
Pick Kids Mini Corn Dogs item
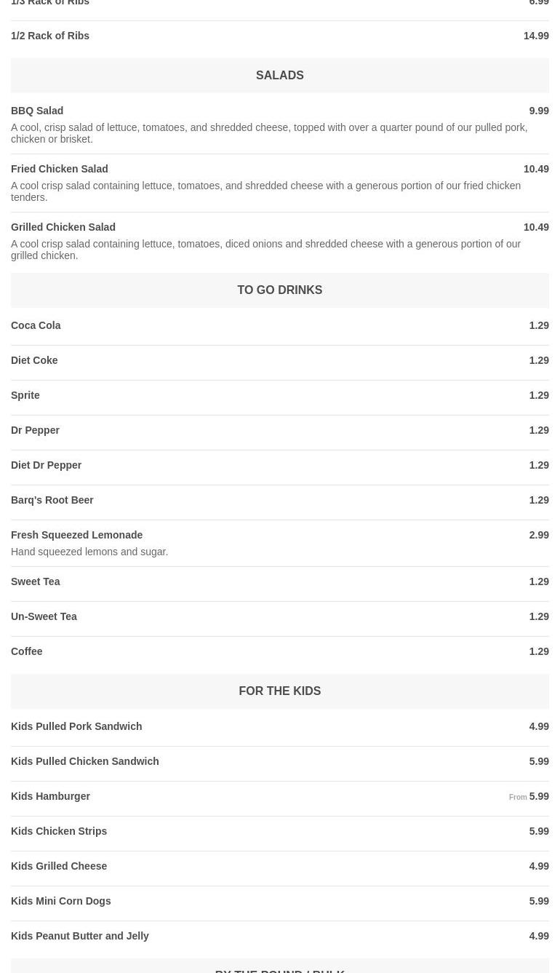[61, 901]
